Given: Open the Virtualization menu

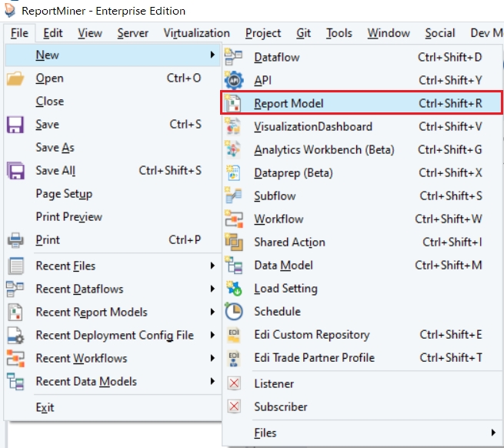Looking at the screenshot, I should (196, 33).
